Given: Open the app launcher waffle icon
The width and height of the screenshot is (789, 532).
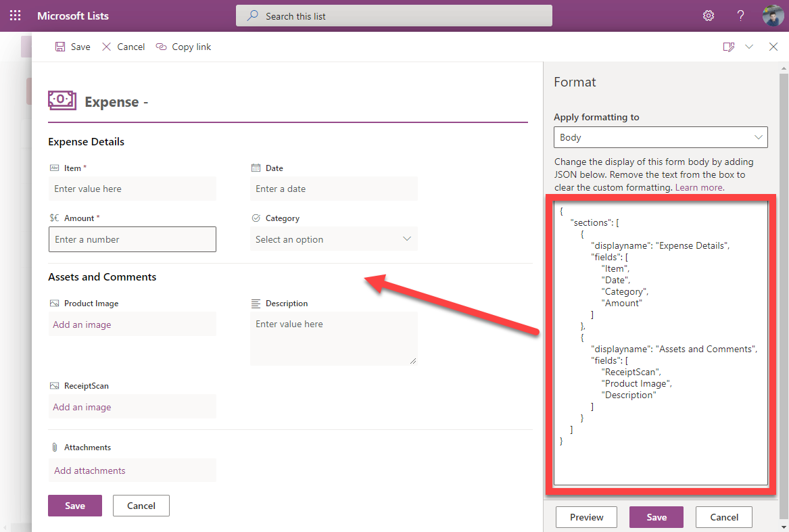Looking at the screenshot, I should (x=15, y=16).
